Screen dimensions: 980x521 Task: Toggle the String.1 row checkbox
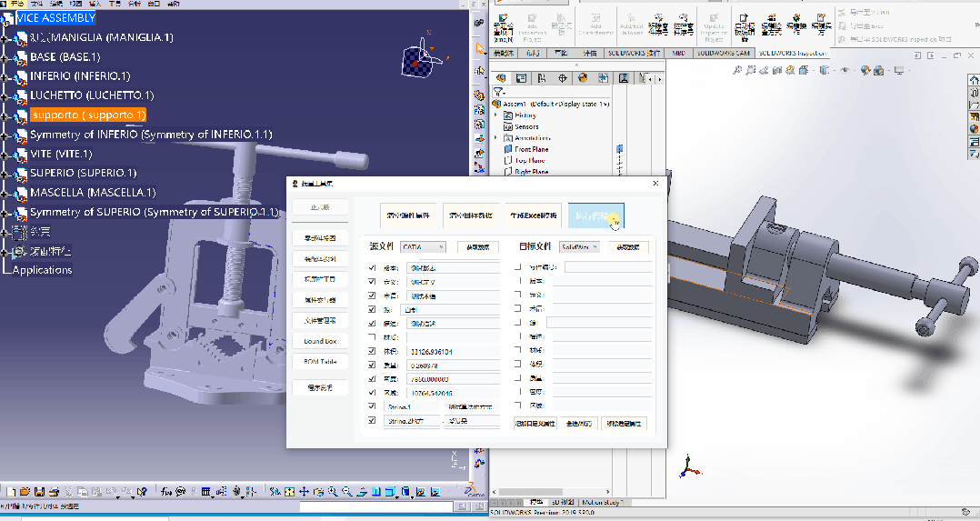pyautogui.click(x=372, y=406)
